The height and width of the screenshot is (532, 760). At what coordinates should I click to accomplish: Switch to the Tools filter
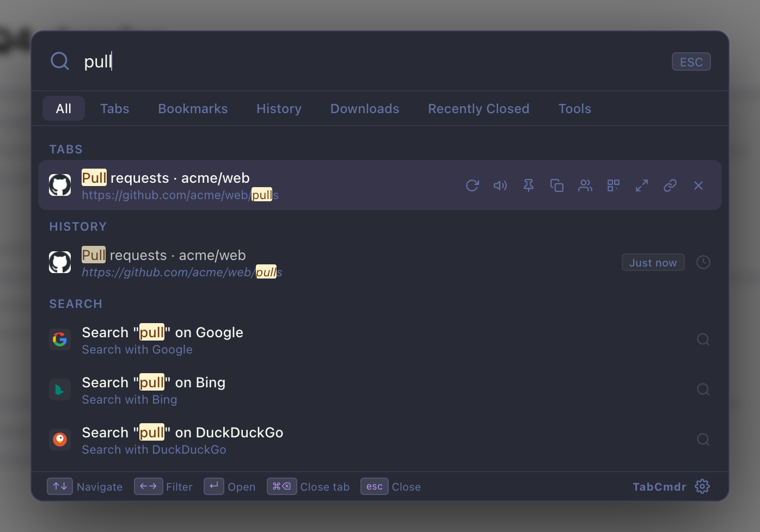point(575,108)
